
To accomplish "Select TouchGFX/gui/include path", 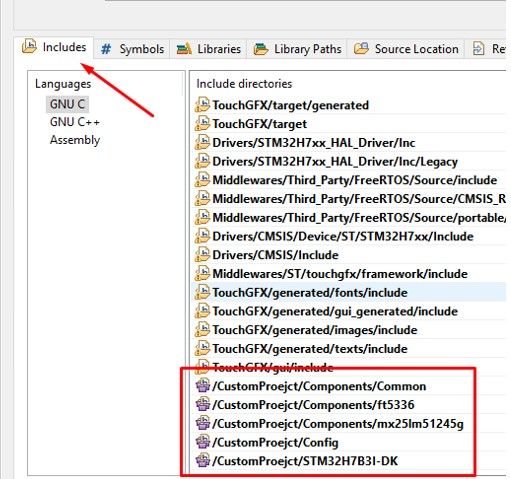I will 273,367.
